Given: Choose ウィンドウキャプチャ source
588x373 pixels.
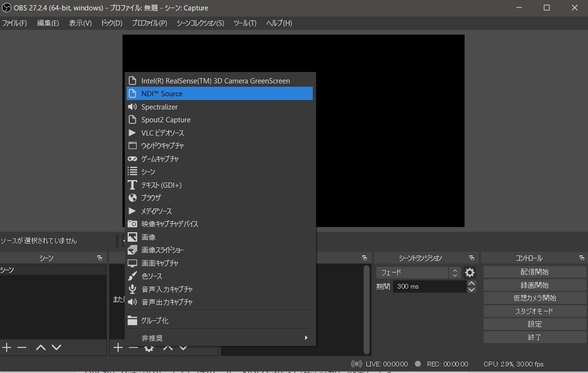Looking at the screenshot, I should 220,145.
